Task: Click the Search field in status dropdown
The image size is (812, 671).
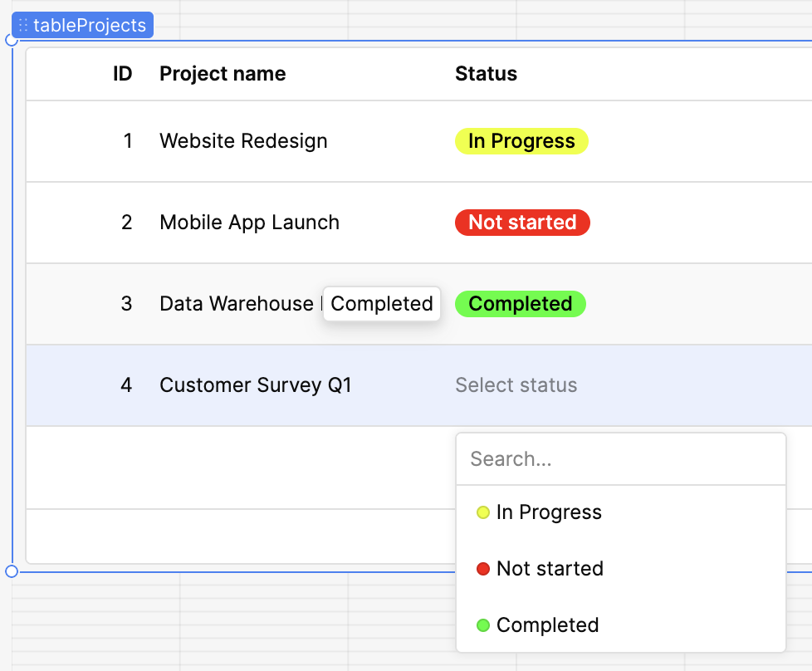Action: (x=619, y=459)
